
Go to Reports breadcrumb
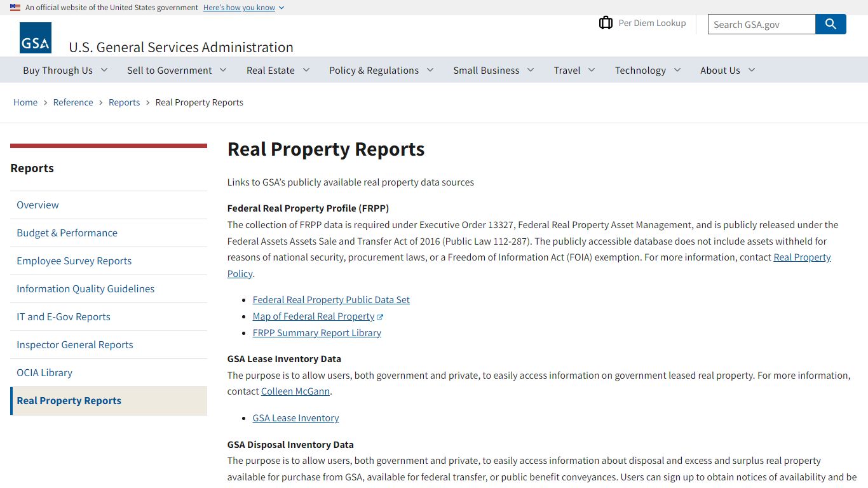[124, 102]
